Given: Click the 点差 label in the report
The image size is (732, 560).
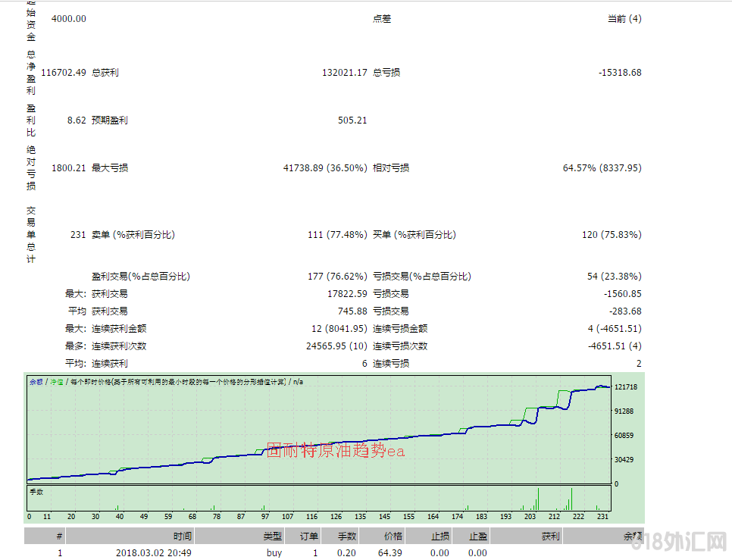Looking at the screenshot, I should [382, 19].
